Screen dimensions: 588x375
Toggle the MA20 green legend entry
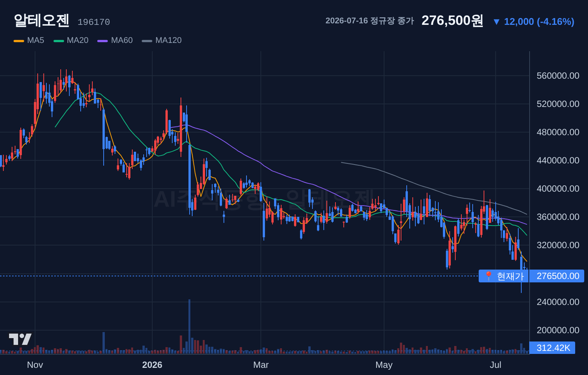pyautogui.click(x=71, y=40)
